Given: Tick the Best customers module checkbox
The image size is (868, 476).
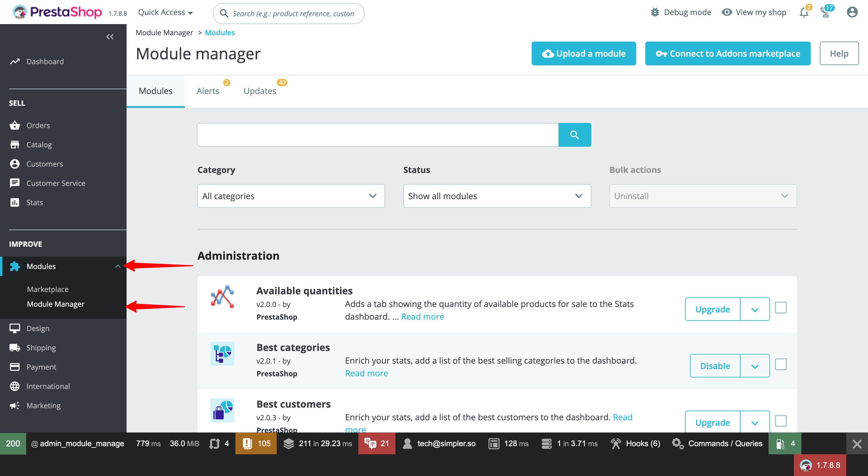Looking at the screenshot, I should 780,421.
